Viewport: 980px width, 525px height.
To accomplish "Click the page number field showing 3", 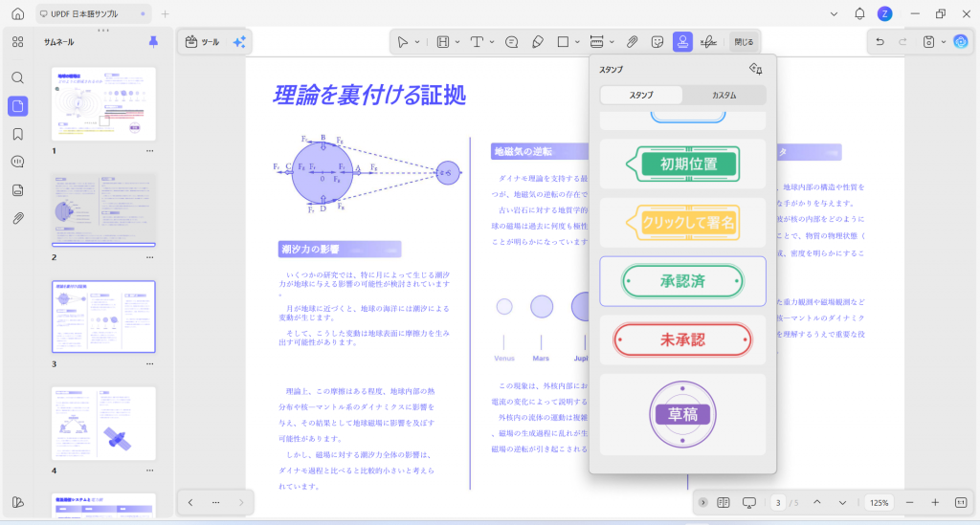I will click(778, 502).
